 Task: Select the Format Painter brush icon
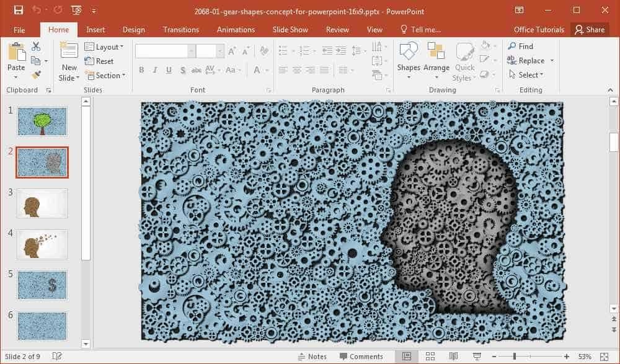36,74
